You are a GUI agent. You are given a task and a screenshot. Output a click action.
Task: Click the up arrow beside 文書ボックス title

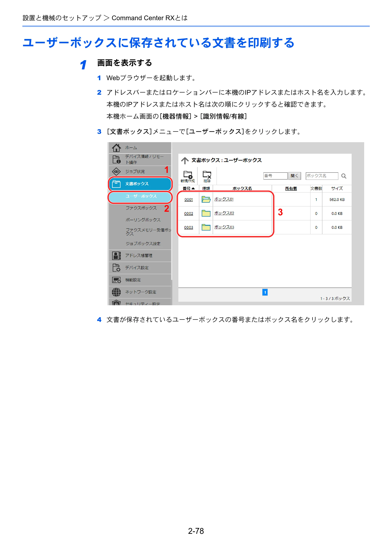click(x=185, y=161)
